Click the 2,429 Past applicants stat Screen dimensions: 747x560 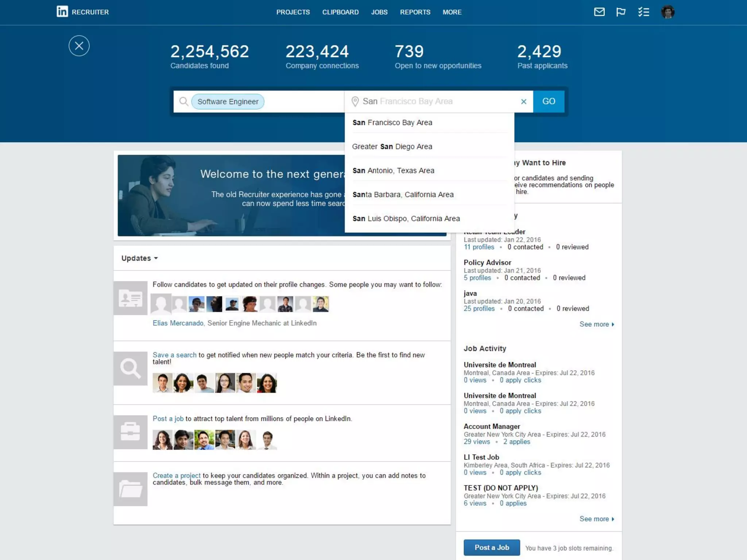pos(542,56)
